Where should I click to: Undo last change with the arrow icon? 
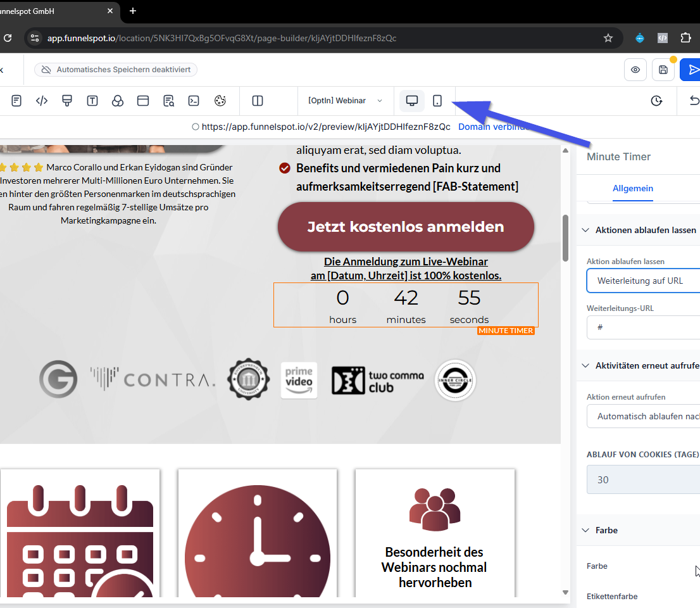pos(694,101)
